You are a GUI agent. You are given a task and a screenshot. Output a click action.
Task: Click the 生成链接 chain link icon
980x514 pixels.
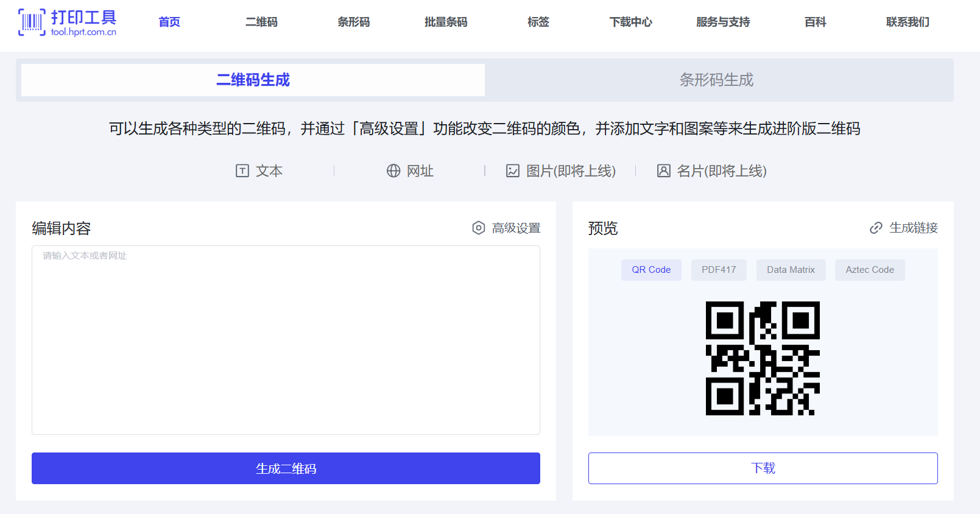[876, 228]
